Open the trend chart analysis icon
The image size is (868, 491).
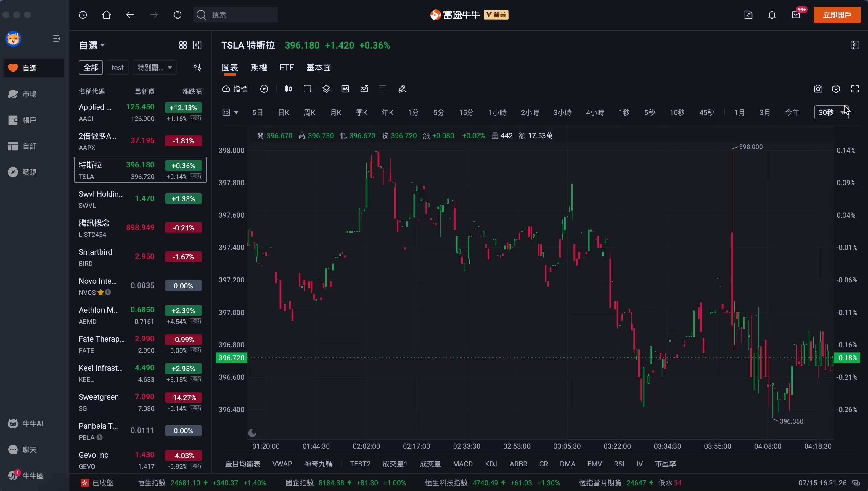click(364, 89)
